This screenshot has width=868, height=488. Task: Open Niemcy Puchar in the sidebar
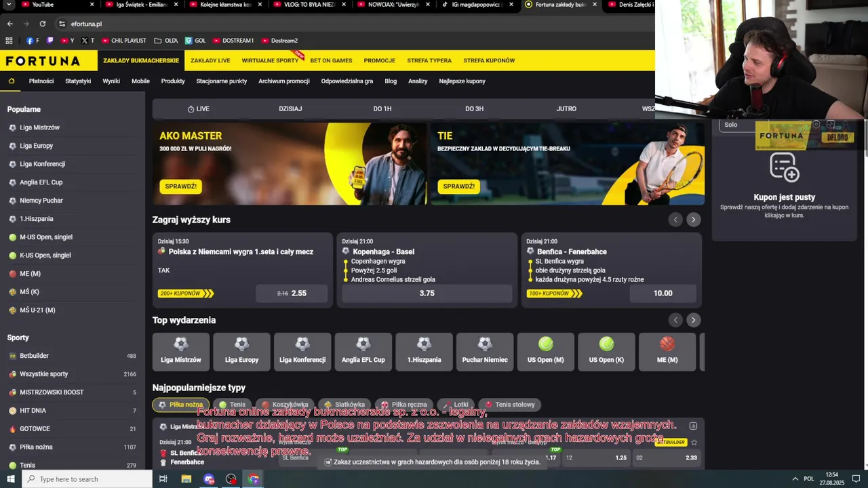41,201
